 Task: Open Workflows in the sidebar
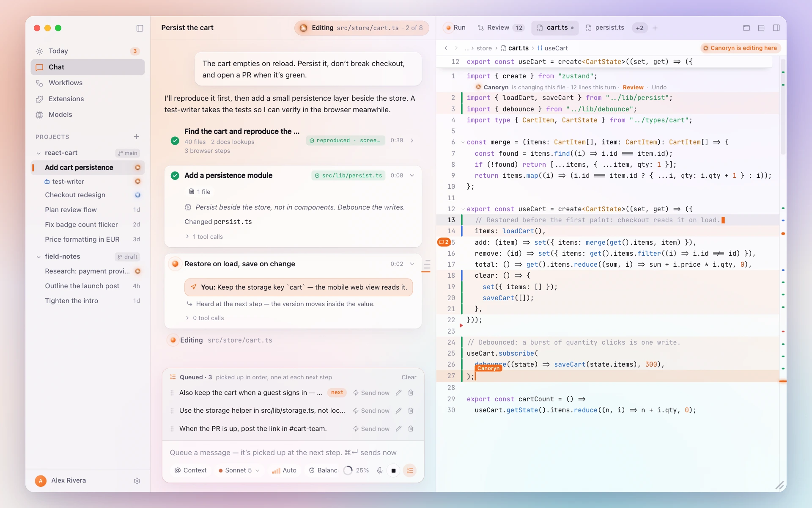88,83
